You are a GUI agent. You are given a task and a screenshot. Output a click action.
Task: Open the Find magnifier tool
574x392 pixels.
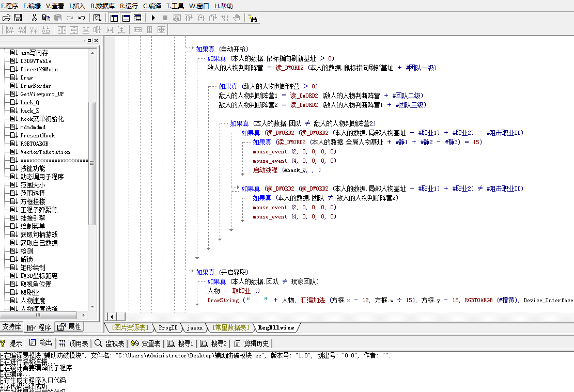click(x=97, y=18)
